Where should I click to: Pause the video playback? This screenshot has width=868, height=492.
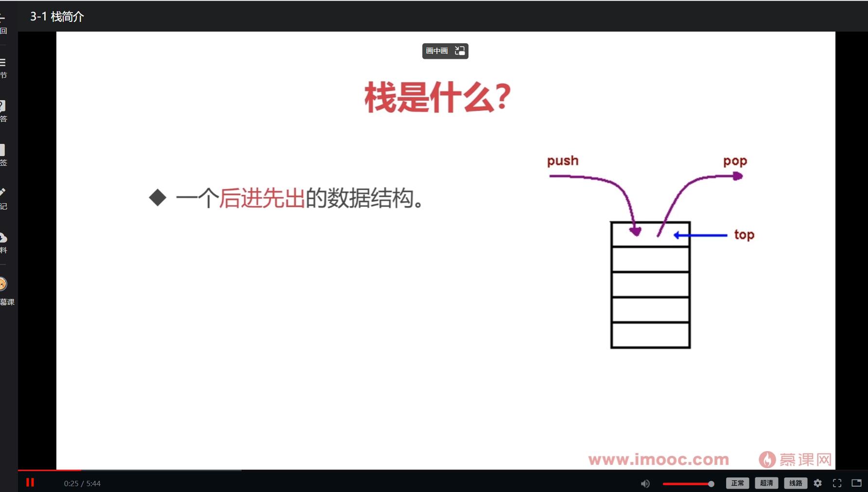click(x=31, y=482)
